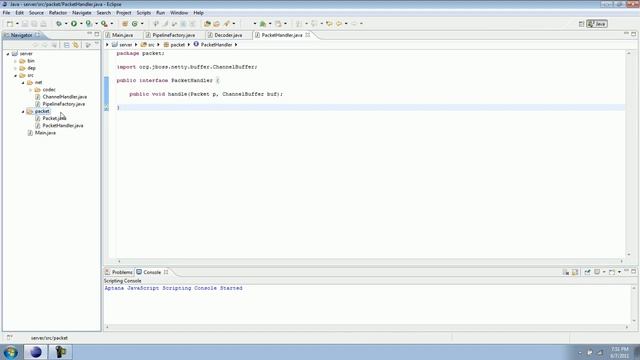The height and width of the screenshot is (360, 640).
Task: Click the New file toolbar icon
Action: click(10, 24)
